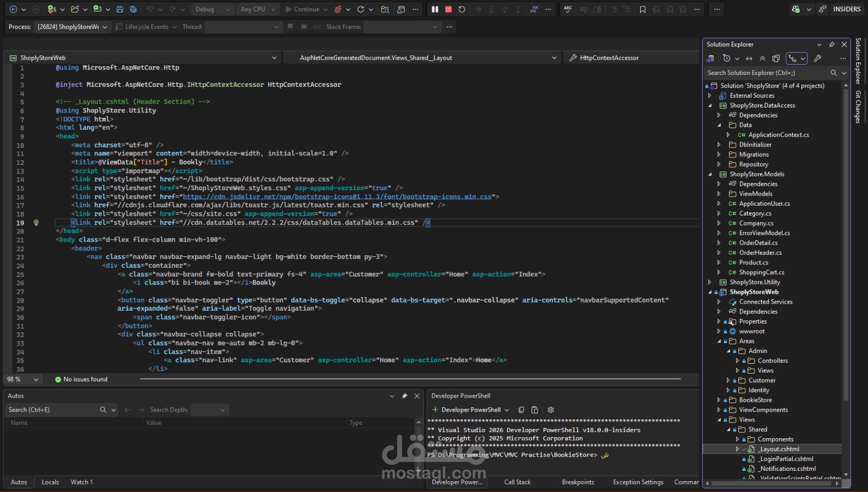Click the INSIDERS button
Screen dimensions: 868x492
847,9
